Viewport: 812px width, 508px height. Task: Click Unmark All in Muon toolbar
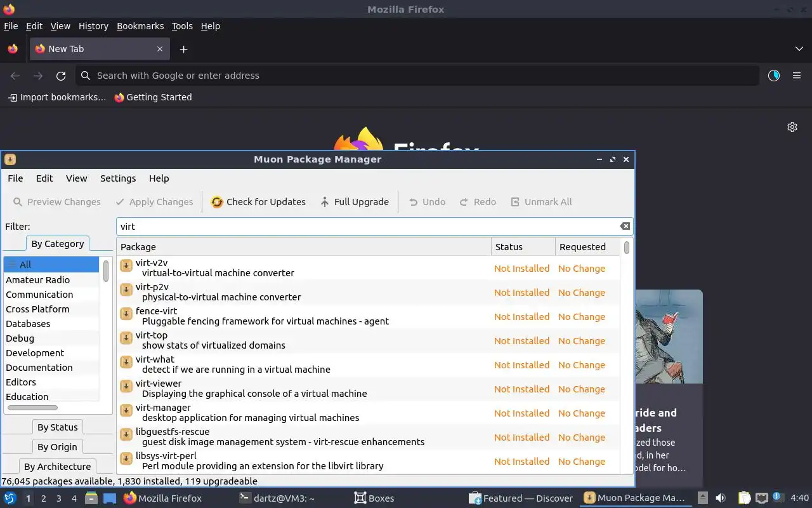[x=541, y=202]
